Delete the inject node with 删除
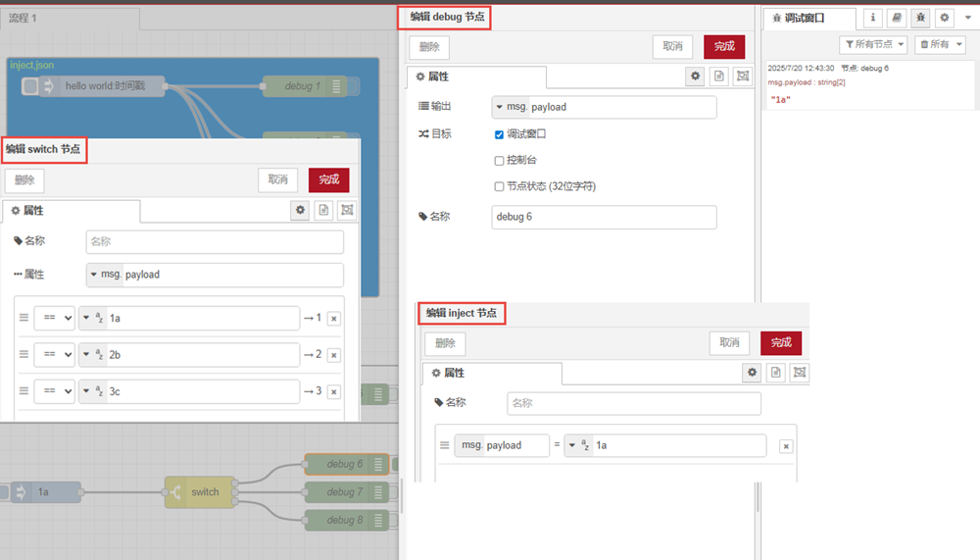Viewport: 980px width, 560px height. [x=445, y=343]
